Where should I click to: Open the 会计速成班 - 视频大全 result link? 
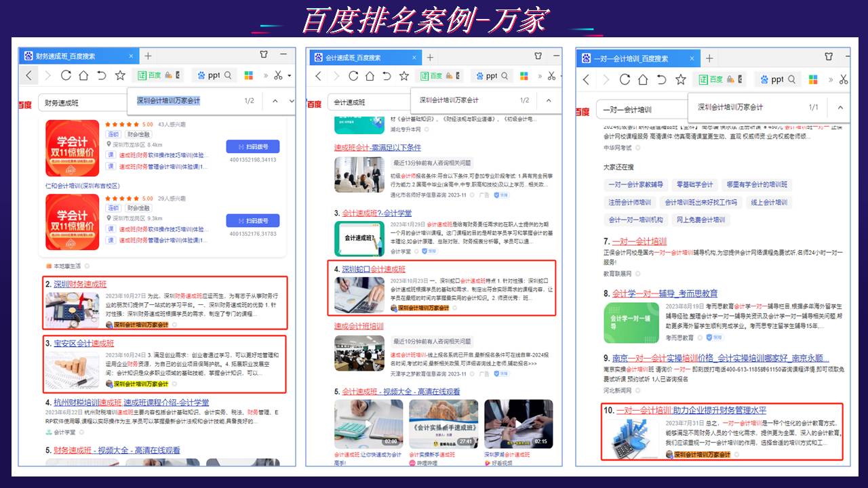pyautogui.click(x=401, y=392)
